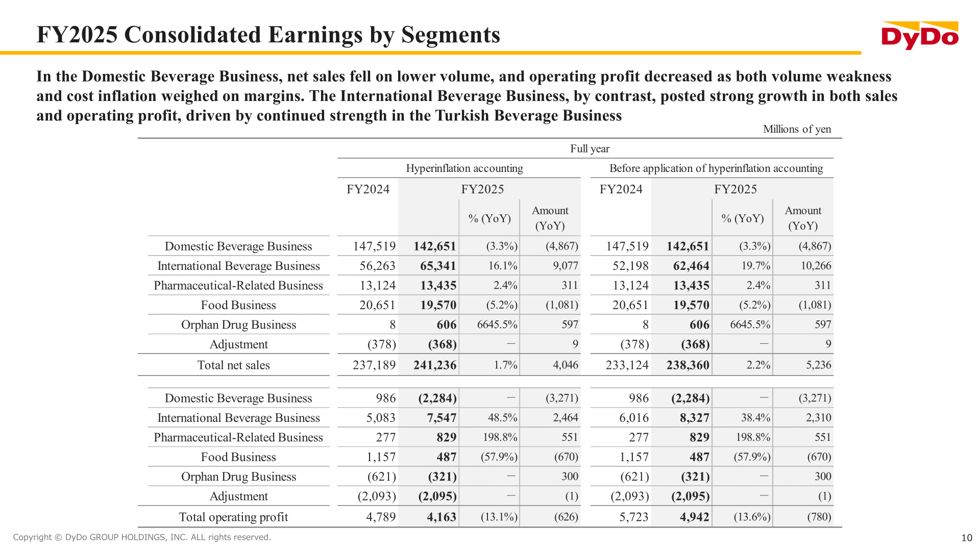Click the 16.1% YoY value
This screenshot has height=551, width=980.
pyautogui.click(x=503, y=266)
